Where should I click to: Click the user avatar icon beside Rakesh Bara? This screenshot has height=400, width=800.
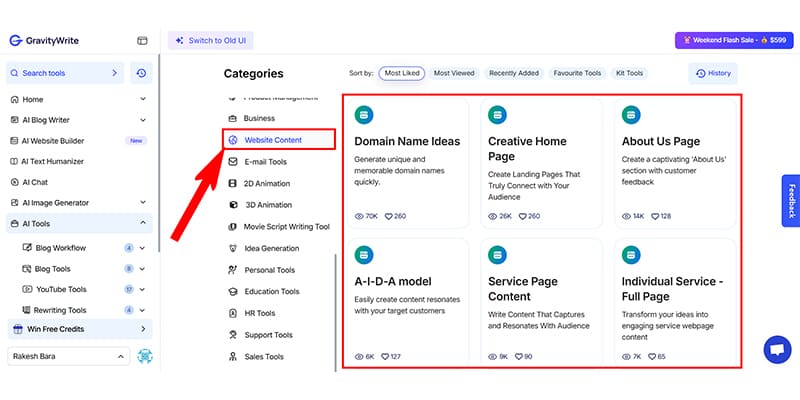(145, 356)
